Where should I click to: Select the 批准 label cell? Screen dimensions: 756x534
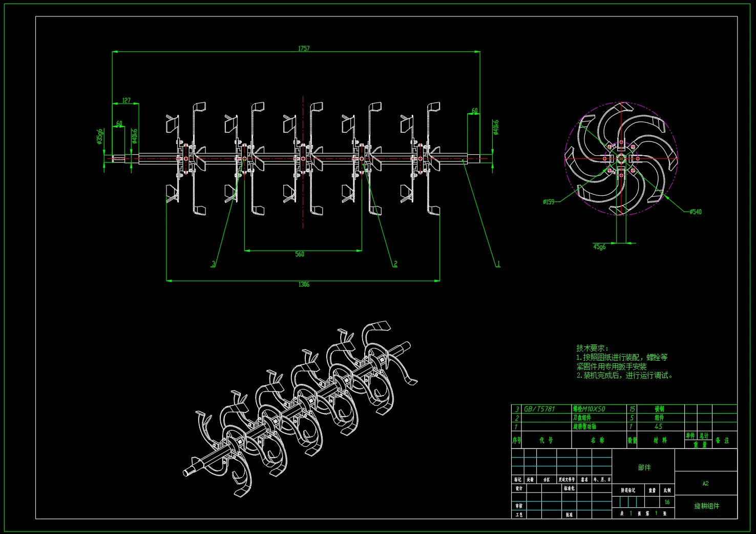pos(569,515)
